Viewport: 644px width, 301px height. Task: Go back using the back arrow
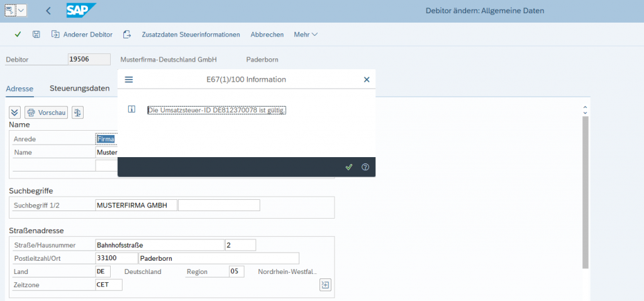(48, 11)
